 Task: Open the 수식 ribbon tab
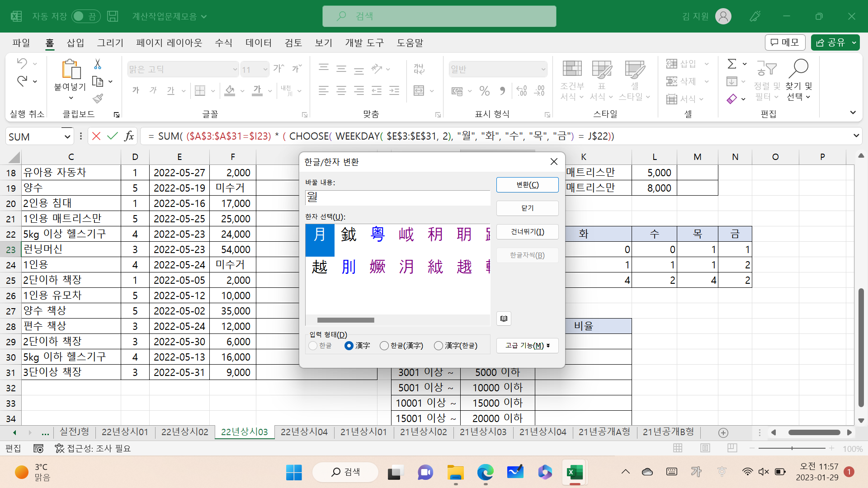tap(223, 43)
